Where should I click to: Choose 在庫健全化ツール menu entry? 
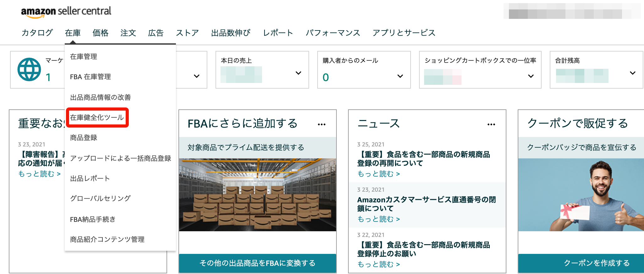97,118
